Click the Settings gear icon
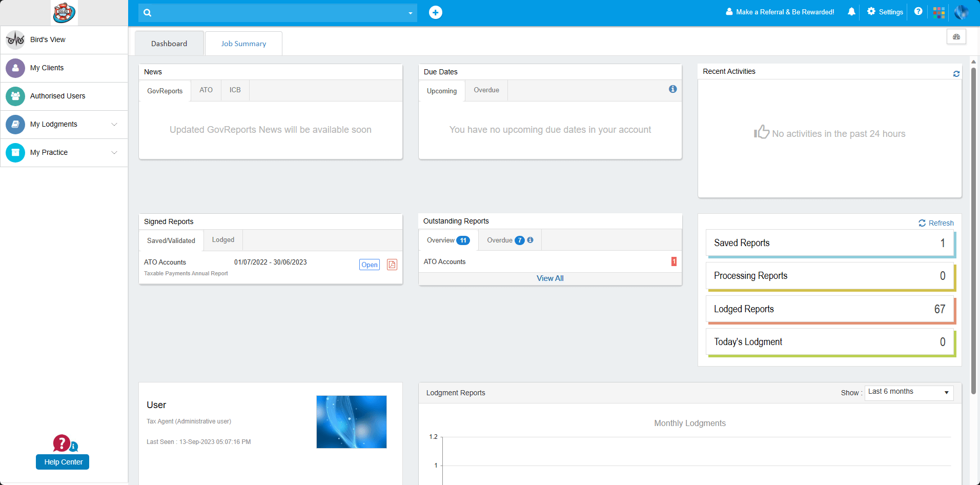The width and height of the screenshot is (980, 485). coord(871,11)
